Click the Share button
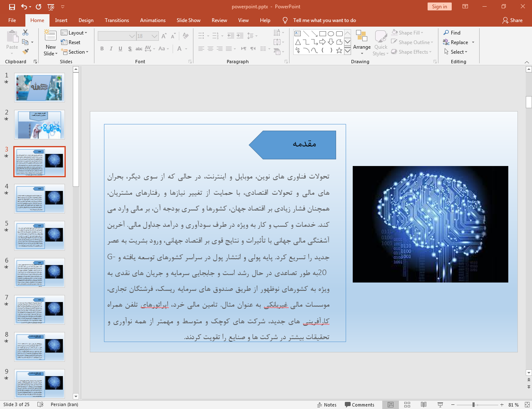Viewport: 532px width, 409px height. tap(512, 20)
